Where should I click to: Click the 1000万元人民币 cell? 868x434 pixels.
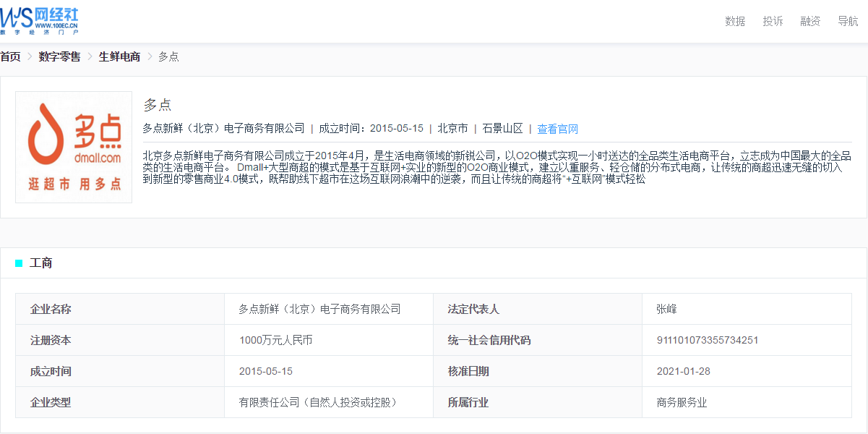(x=329, y=340)
